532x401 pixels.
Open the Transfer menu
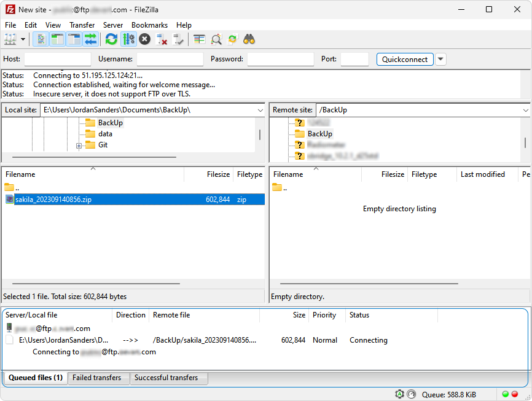click(x=82, y=25)
